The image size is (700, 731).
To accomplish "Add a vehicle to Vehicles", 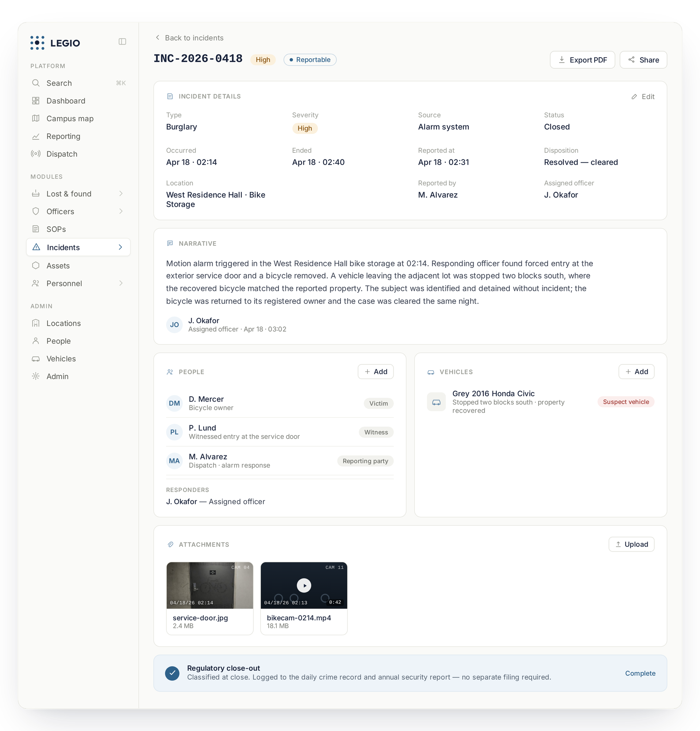I will pyautogui.click(x=636, y=371).
